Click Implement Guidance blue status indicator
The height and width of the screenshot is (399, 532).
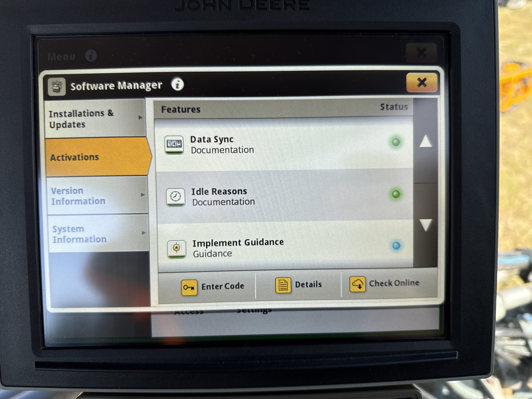coord(396,246)
